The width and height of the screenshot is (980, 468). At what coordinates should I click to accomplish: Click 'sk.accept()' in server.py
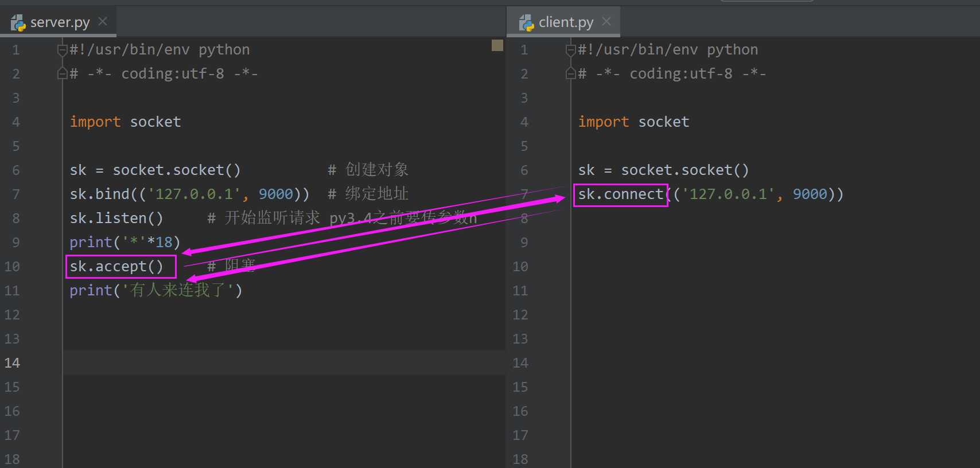[116, 266]
